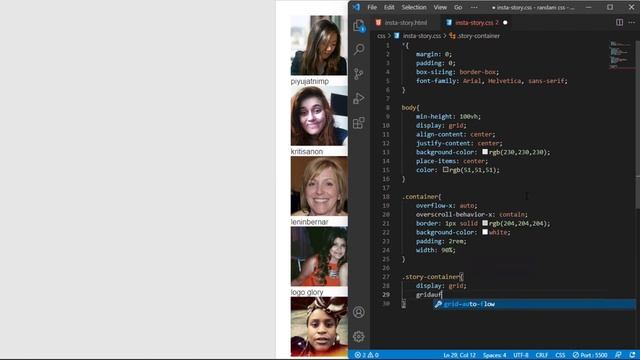
Task: Click the errors and warnings status indicator
Action: click(366, 355)
